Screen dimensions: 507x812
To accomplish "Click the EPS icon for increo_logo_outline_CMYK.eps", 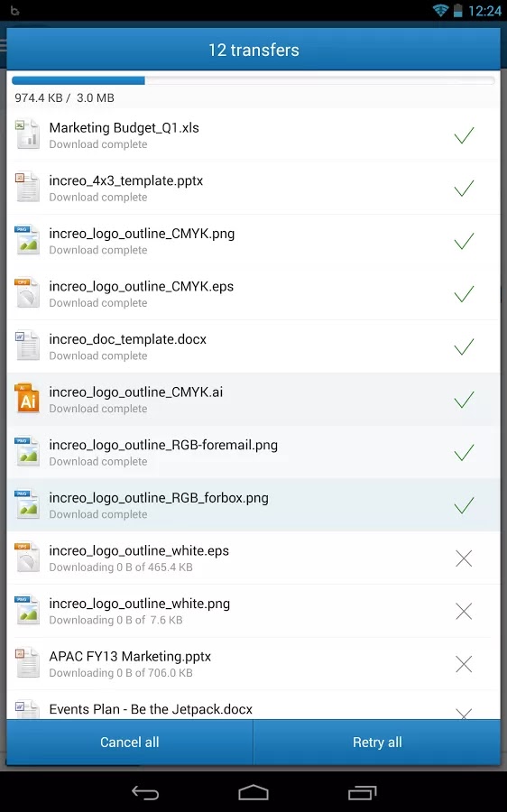I will pos(27,292).
